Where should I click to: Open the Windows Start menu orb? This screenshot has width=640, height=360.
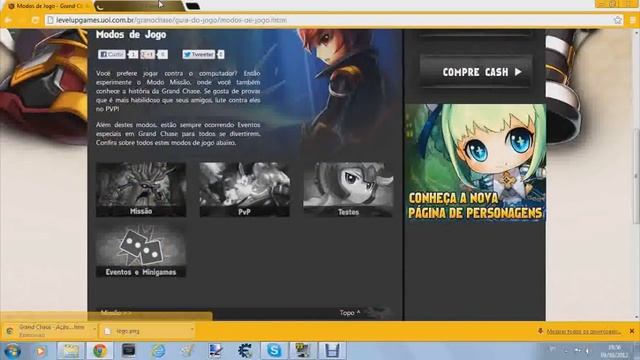tap(12, 351)
